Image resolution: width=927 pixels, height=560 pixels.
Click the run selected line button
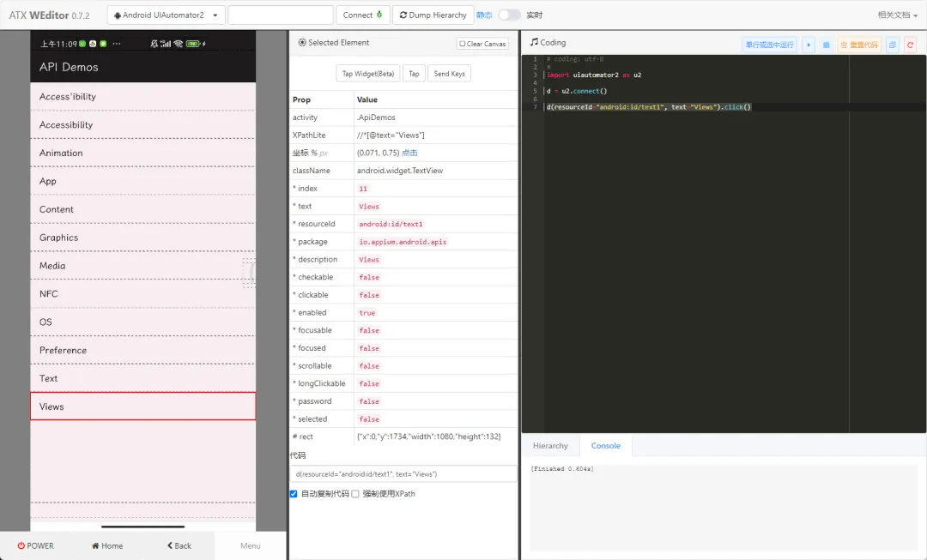click(x=769, y=45)
